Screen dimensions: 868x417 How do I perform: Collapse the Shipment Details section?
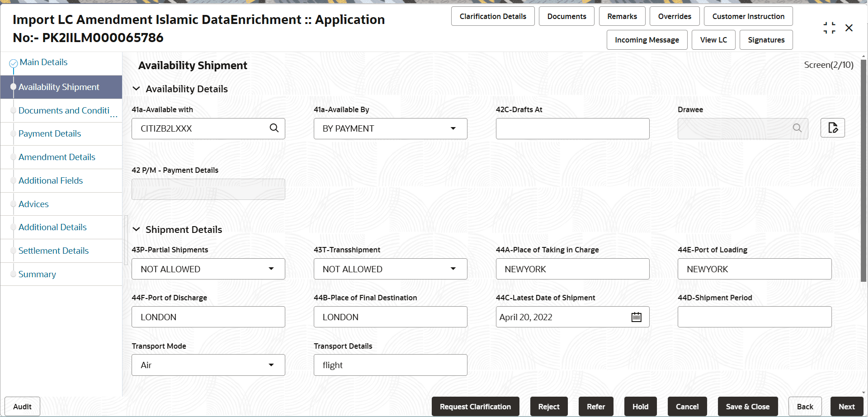tap(136, 229)
